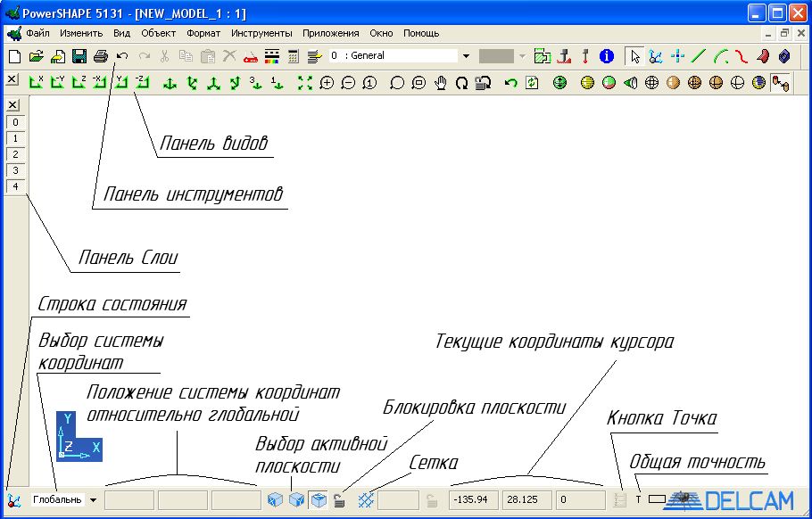This screenshot has width=812, height=519.
Task: Enable the yellow striped sphere shading mode
Action: point(587,83)
